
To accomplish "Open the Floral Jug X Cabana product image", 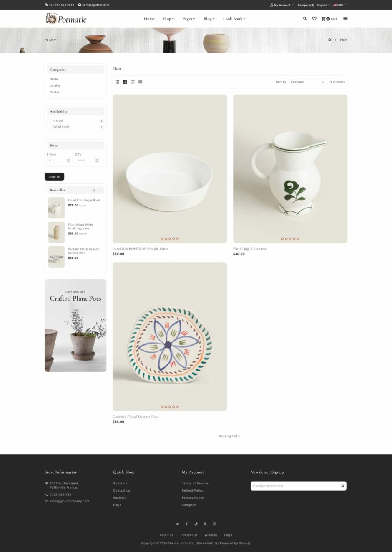I will point(290,169).
